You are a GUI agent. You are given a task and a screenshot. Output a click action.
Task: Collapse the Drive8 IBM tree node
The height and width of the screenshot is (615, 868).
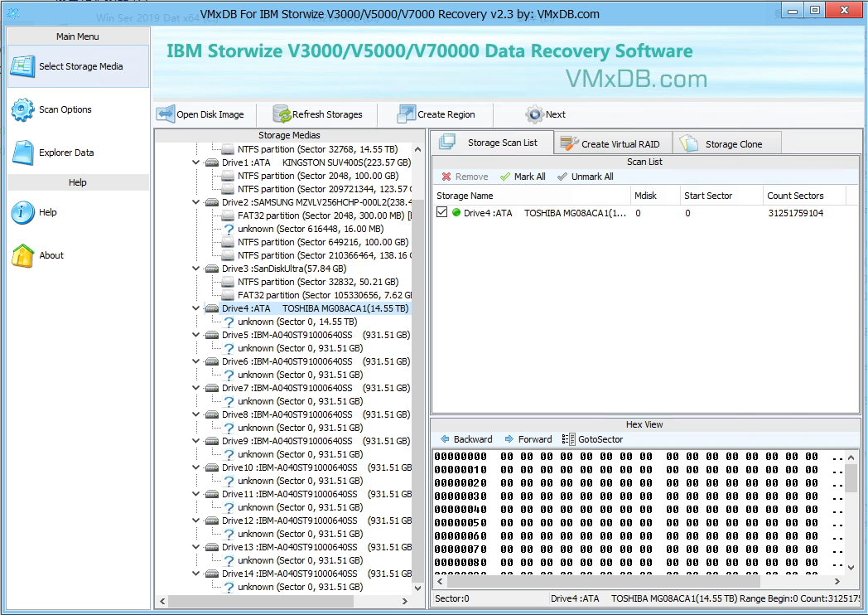[x=195, y=414]
